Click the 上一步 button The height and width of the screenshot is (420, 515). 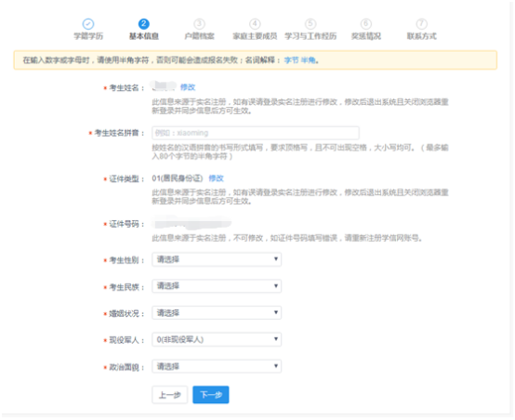tap(170, 395)
